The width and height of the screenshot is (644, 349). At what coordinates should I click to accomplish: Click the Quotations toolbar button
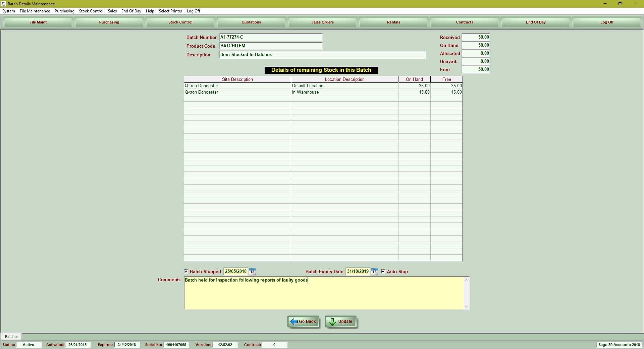[x=251, y=22]
